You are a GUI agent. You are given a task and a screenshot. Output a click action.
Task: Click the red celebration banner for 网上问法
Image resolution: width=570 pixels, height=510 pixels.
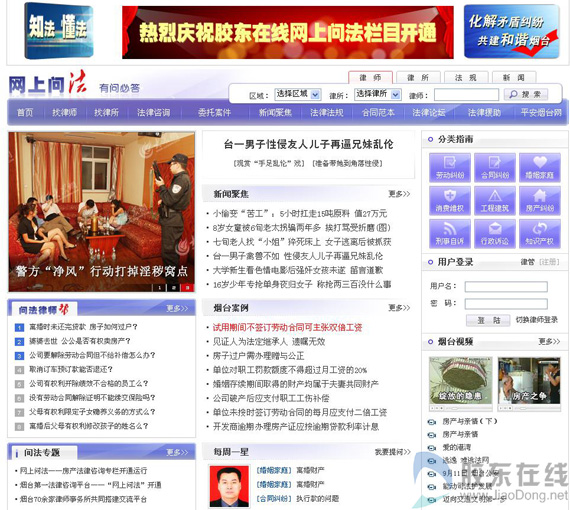(288, 32)
